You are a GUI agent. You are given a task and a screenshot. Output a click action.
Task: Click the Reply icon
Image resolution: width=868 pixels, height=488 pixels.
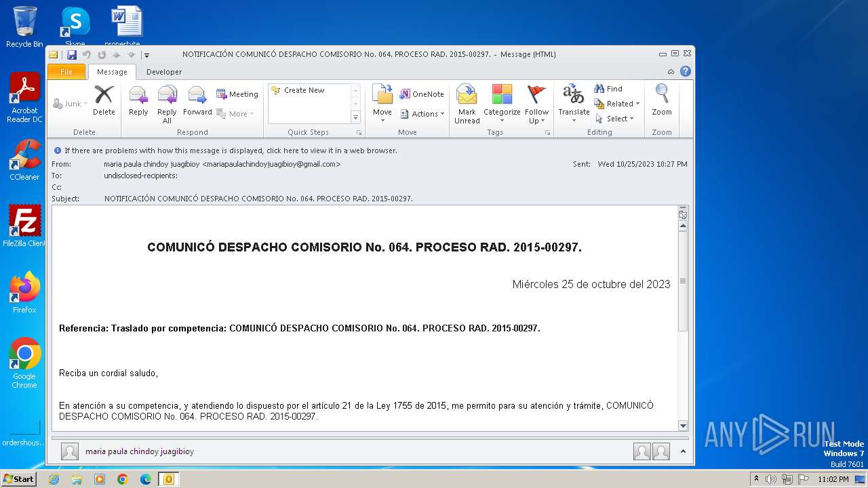(138, 100)
